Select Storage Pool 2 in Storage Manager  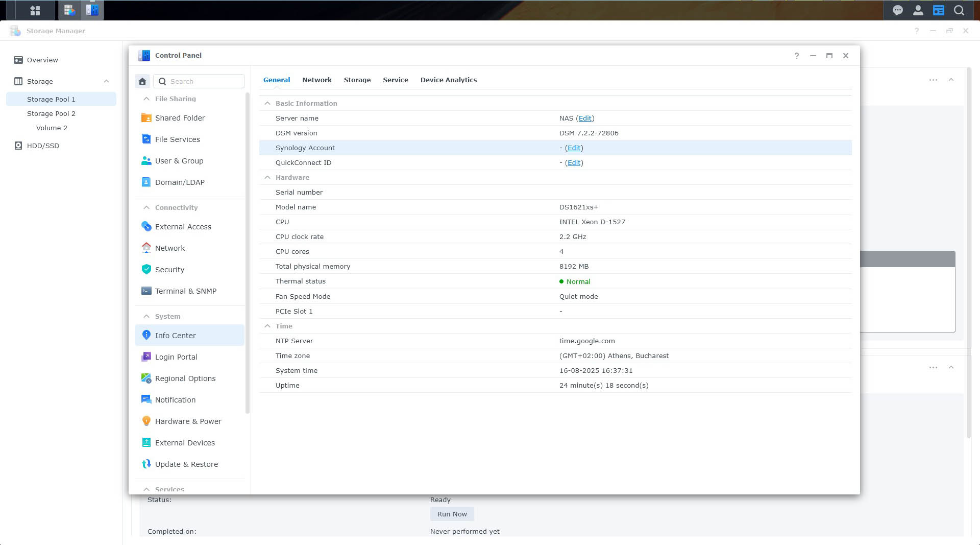pyautogui.click(x=61, y=113)
